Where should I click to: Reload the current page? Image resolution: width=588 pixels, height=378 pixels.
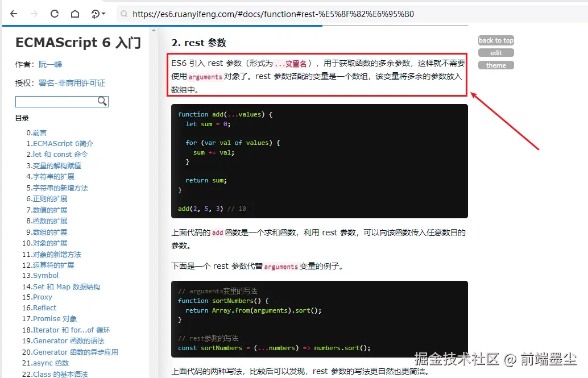[55, 14]
